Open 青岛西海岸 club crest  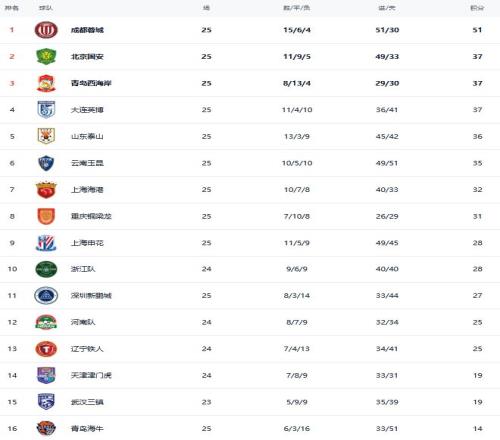[x=46, y=83]
